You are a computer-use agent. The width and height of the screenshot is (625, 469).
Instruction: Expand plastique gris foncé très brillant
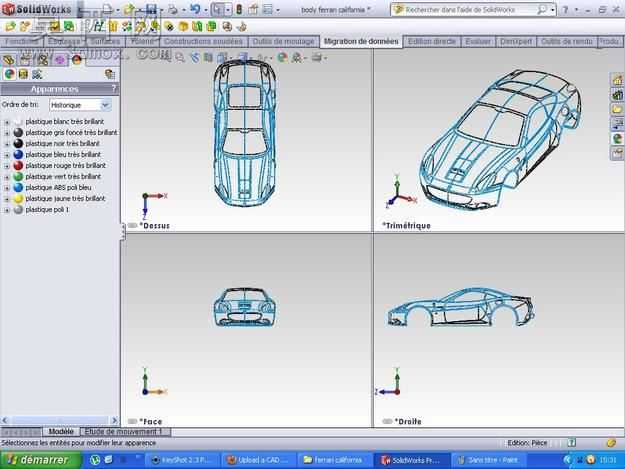(x=6, y=133)
